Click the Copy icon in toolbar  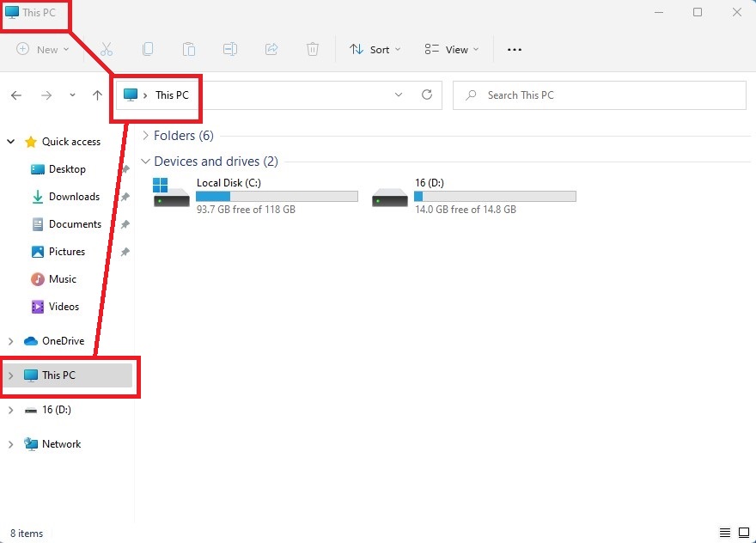click(148, 49)
